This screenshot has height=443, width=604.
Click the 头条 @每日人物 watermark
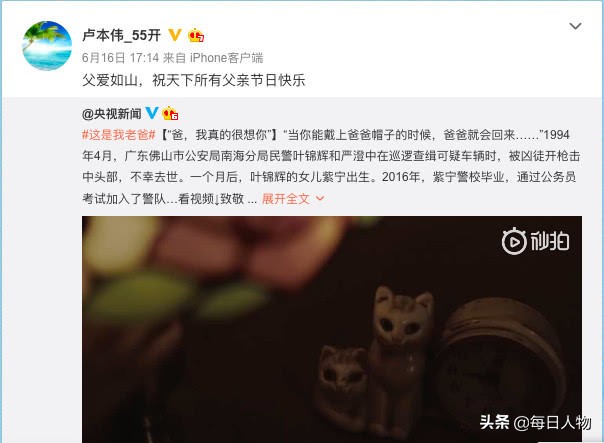pos(535,423)
